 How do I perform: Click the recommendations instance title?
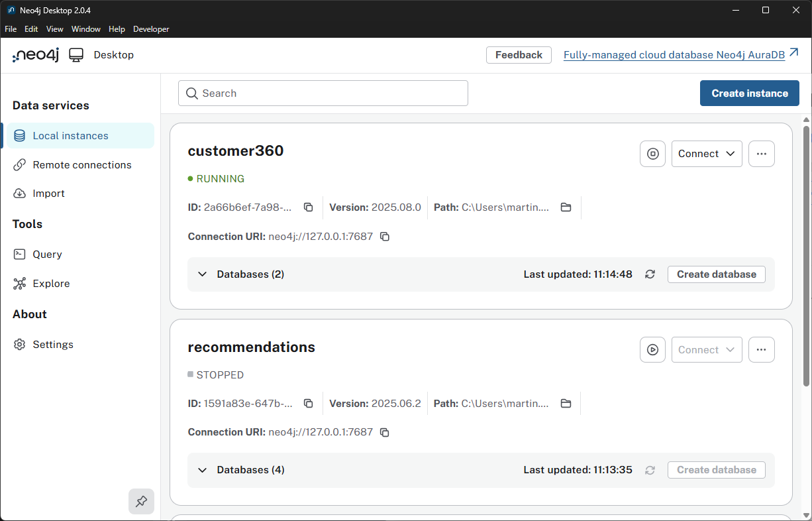tap(252, 347)
